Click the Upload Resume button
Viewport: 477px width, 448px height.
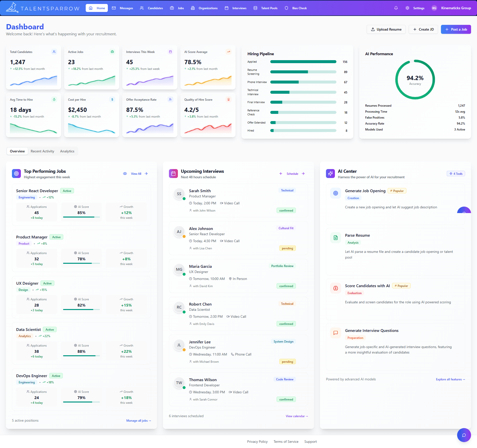386,29
